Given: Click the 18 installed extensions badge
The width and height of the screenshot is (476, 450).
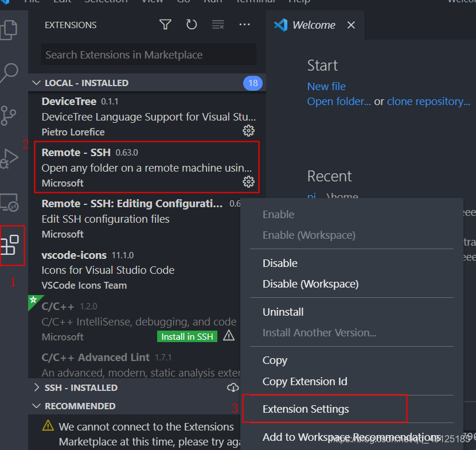Looking at the screenshot, I should point(252,83).
